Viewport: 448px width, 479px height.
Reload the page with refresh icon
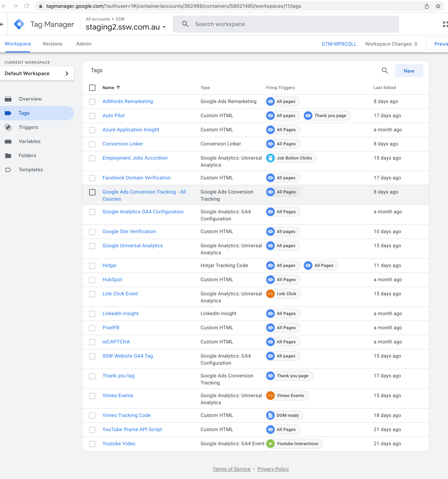click(x=27, y=6)
